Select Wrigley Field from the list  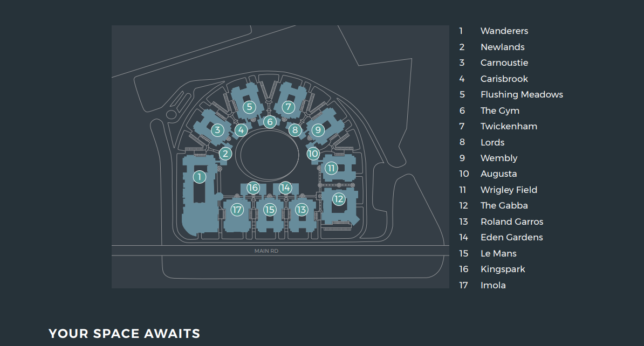(x=509, y=190)
